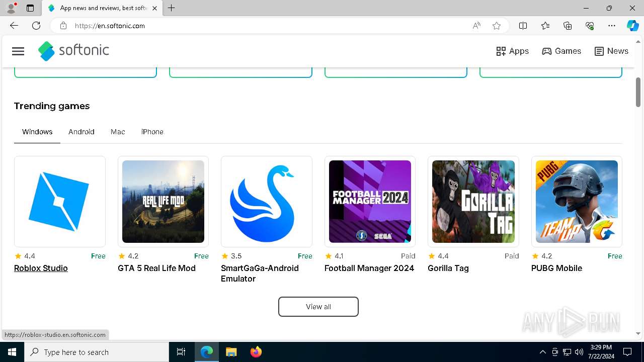Switch to the Mac tab
This screenshot has width=644, height=362.
coord(118,132)
